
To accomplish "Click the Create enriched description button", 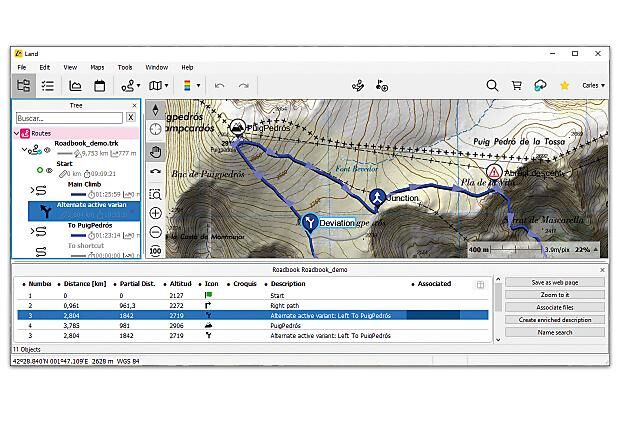I will coord(555,320).
